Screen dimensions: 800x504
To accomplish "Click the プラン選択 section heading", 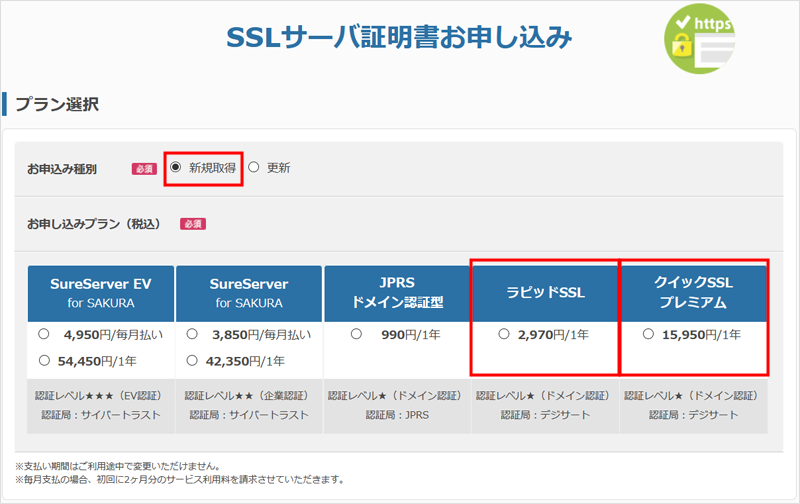I will coord(56,104).
